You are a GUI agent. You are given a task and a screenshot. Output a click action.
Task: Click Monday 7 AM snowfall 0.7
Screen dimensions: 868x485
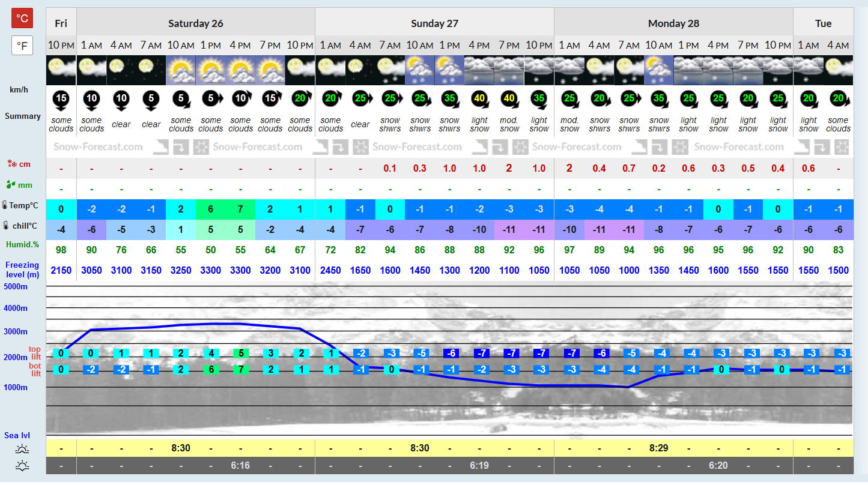629,169
